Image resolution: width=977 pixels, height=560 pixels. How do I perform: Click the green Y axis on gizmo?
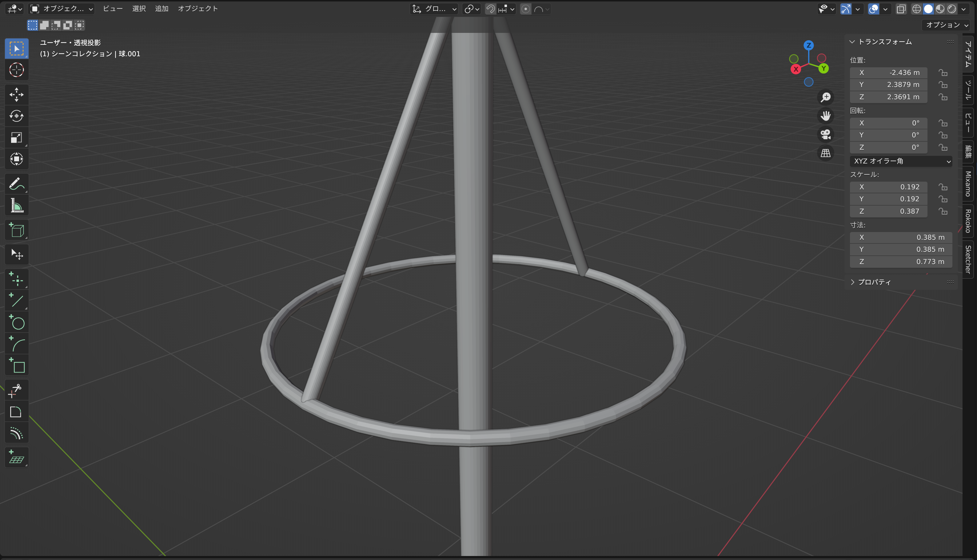823,69
